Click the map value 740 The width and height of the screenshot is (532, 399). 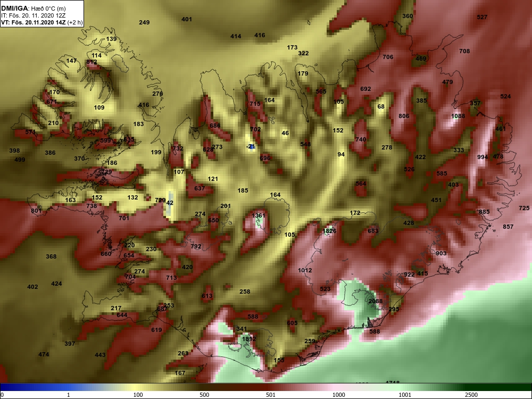pos(361,139)
